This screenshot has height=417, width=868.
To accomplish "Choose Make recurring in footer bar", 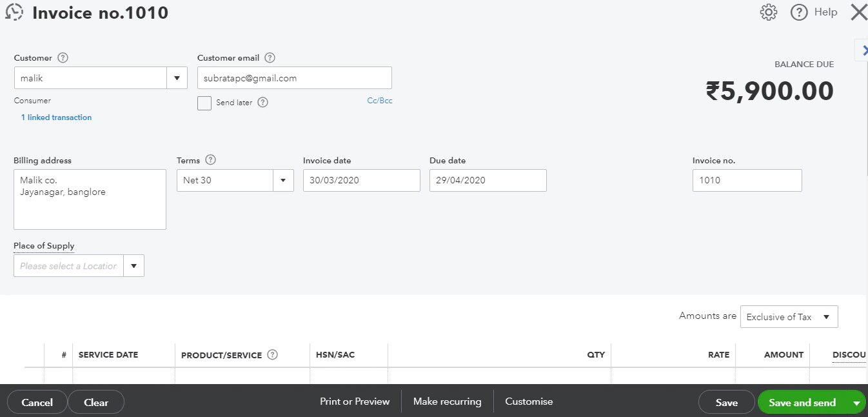I will tap(447, 402).
